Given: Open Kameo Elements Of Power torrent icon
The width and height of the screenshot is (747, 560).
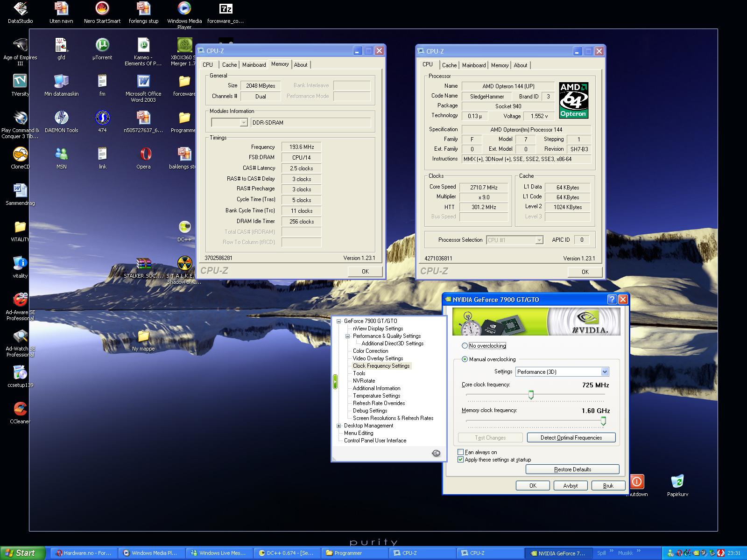Looking at the screenshot, I should point(143,52).
